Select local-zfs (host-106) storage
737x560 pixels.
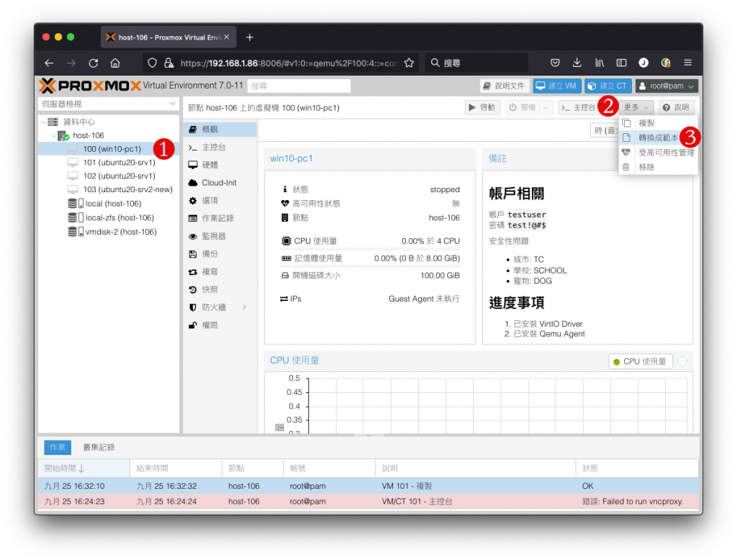tap(112, 217)
